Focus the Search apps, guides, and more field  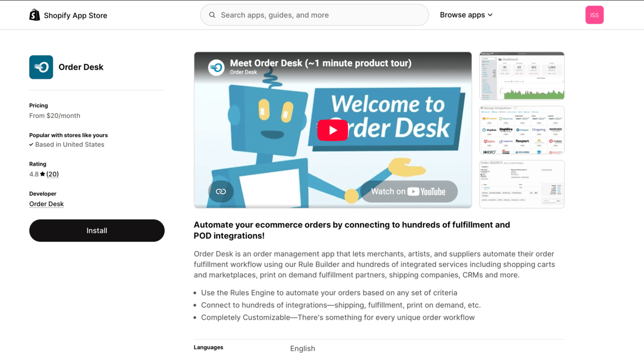coord(314,15)
